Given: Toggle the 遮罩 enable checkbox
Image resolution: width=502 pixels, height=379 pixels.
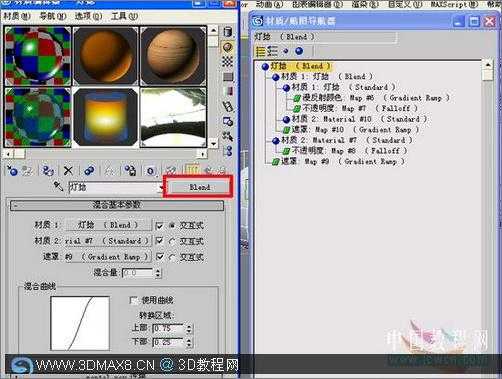Looking at the screenshot, I should 160,257.
